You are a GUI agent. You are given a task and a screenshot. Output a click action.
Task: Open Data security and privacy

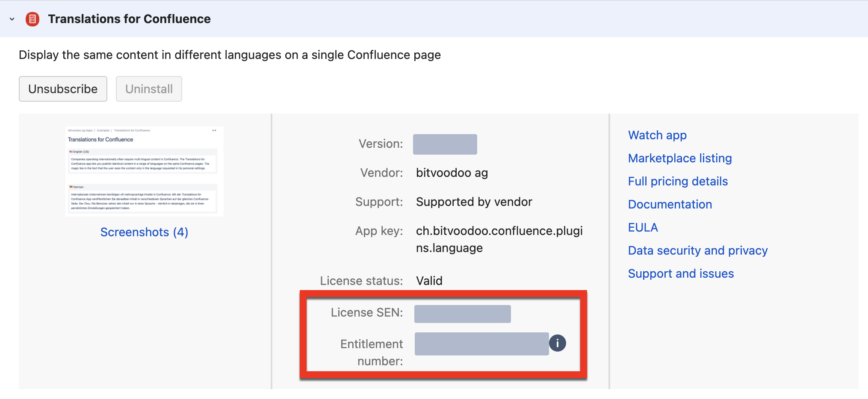(x=697, y=250)
